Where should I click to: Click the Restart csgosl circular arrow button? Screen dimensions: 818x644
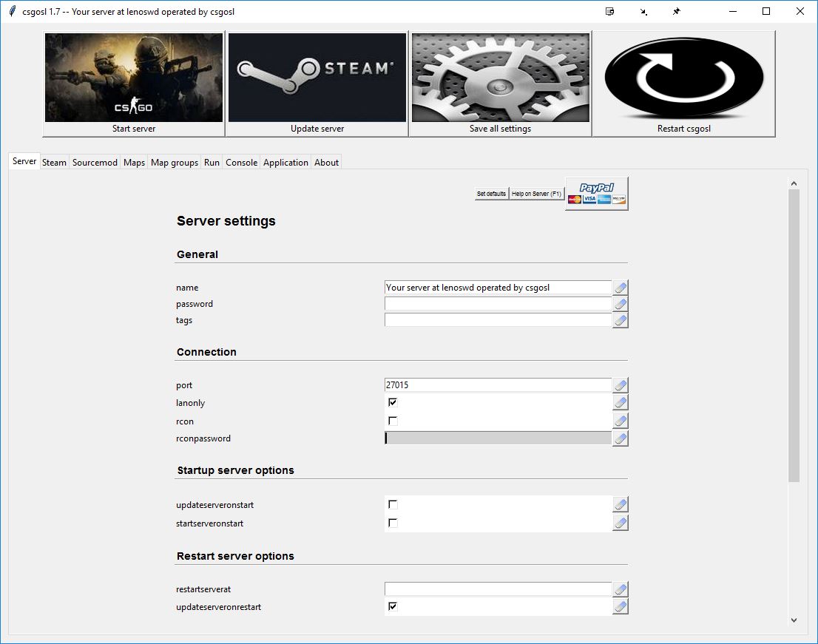click(684, 84)
